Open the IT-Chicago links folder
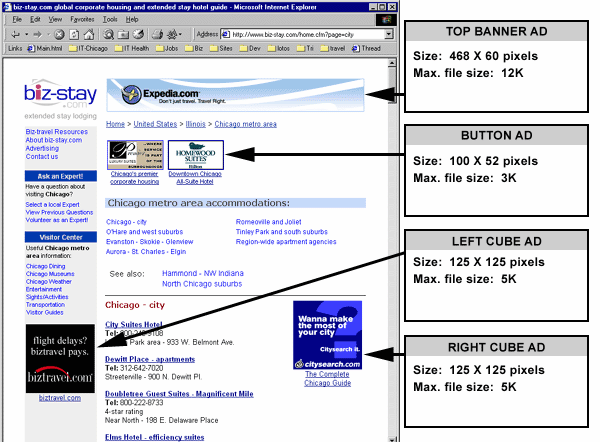Viewport: 600px width, 442px height. point(88,49)
